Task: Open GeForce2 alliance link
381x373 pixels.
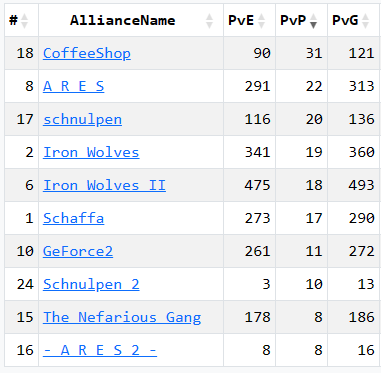Action: pyautogui.click(x=78, y=251)
